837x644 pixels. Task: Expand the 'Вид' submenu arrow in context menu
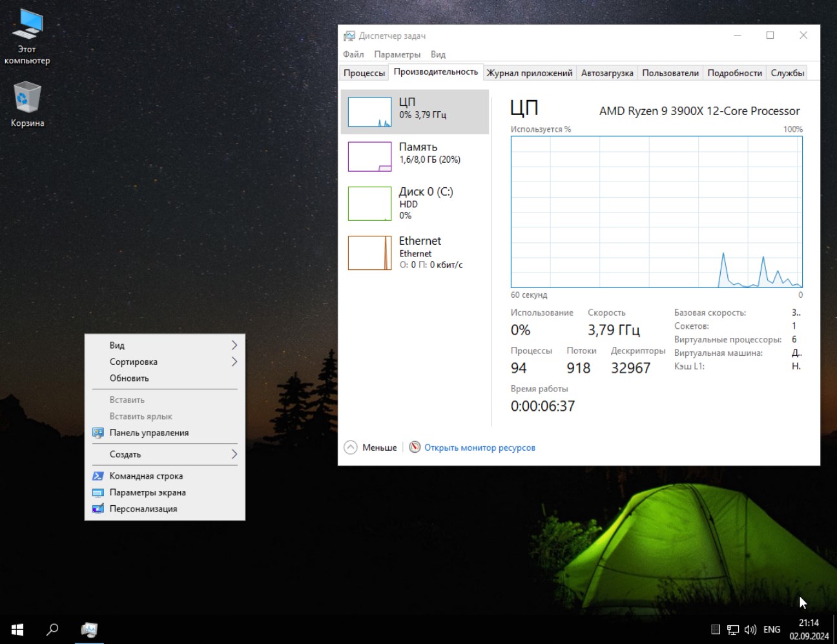[234, 346]
